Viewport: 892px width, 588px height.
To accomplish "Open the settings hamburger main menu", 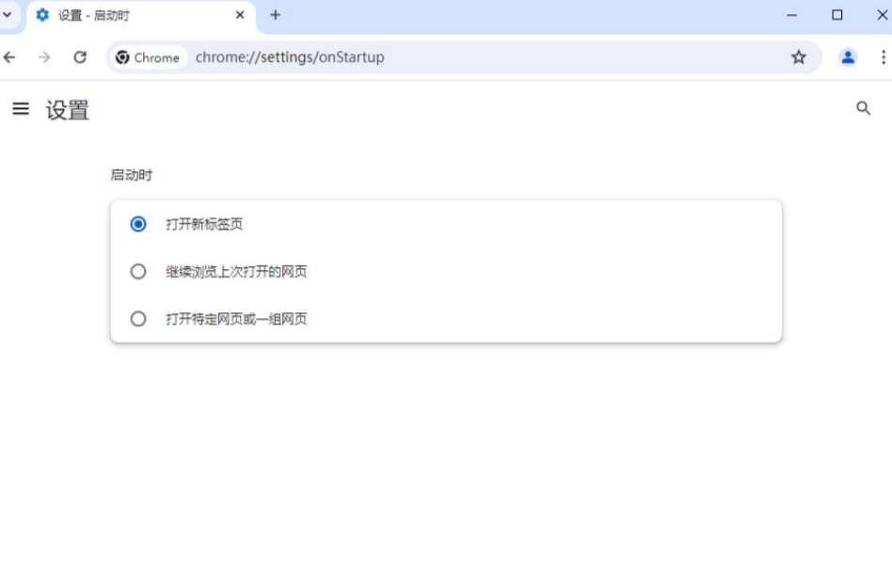I will (21, 108).
